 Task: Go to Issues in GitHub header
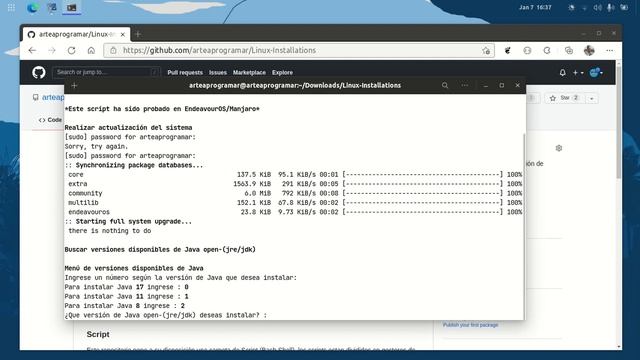coord(218,73)
